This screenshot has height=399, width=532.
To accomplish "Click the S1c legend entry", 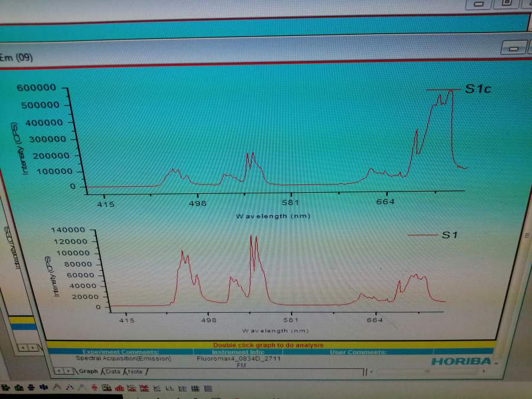I will pyautogui.click(x=478, y=89).
